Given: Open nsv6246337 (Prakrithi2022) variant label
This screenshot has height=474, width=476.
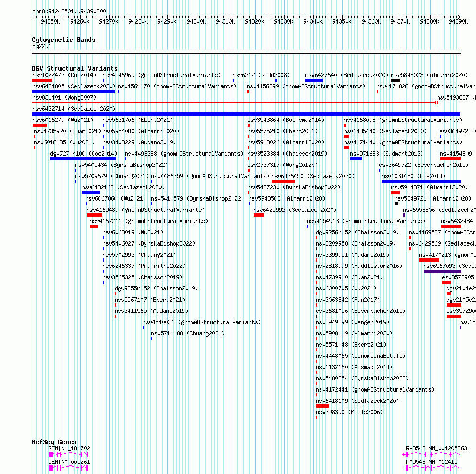Looking at the screenshot, I should (x=144, y=266).
